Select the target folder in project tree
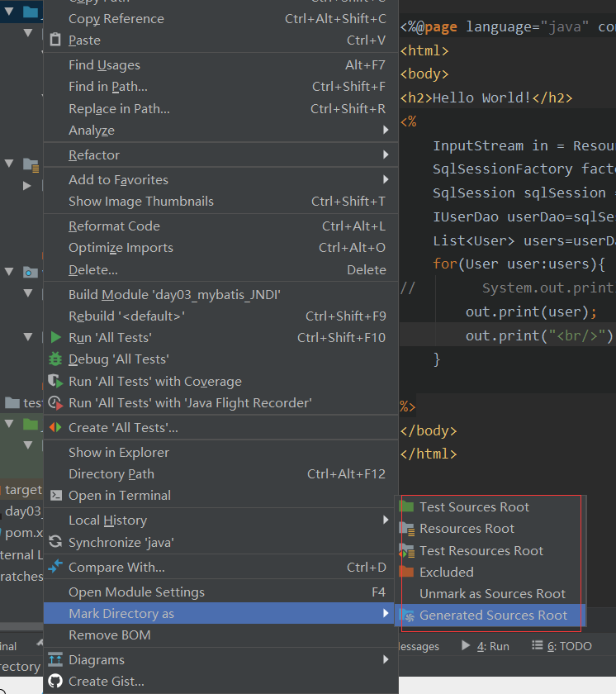 (21, 489)
